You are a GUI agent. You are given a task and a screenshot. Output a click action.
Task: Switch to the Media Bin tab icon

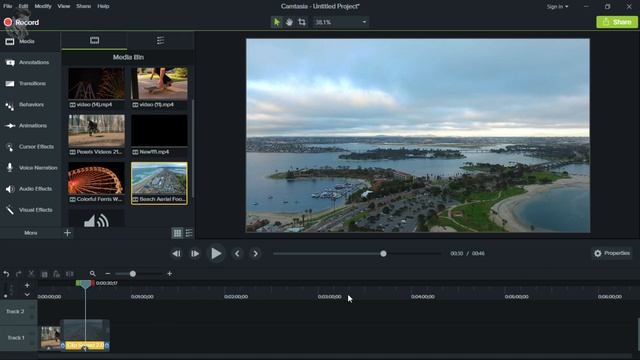[x=94, y=40]
